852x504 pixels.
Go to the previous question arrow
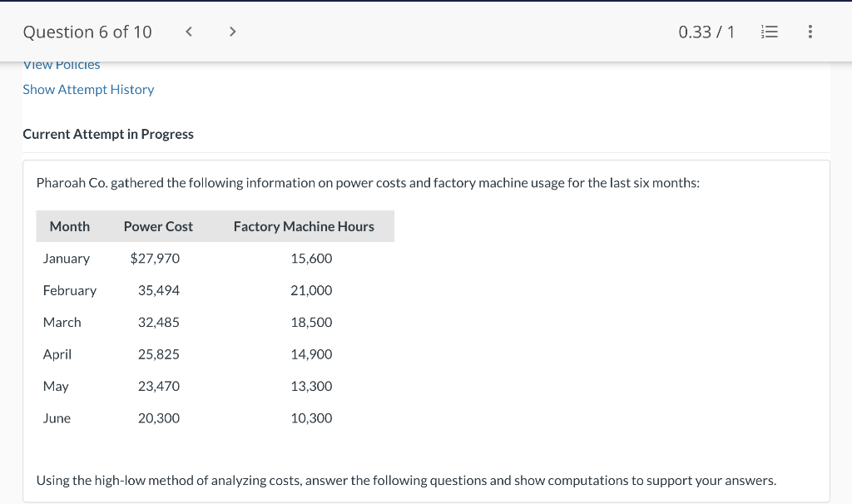click(x=189, y=32)
